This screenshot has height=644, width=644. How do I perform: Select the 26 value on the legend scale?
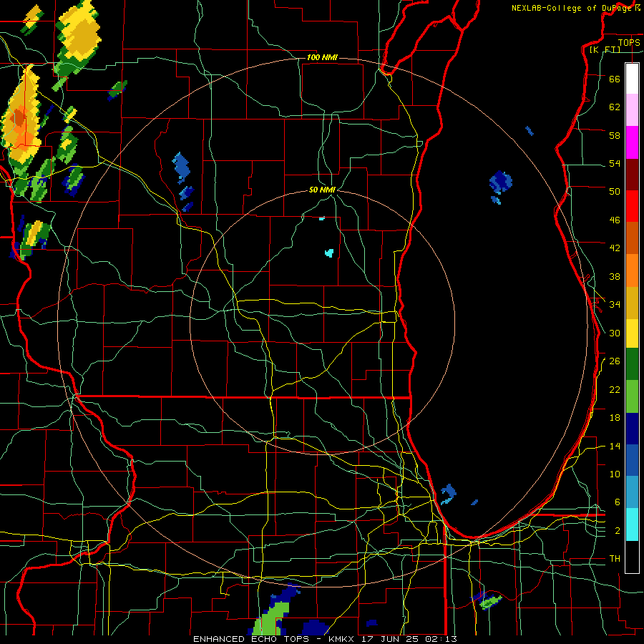tap(615, 361)
